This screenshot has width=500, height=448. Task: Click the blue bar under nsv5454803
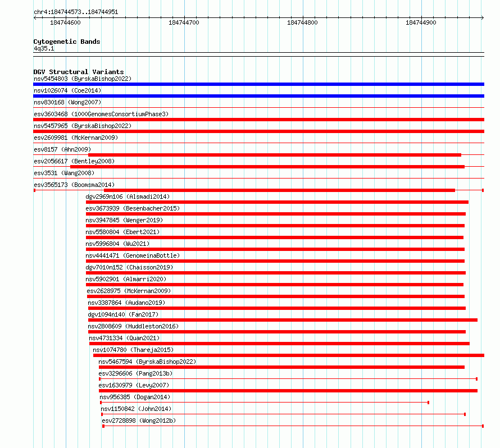(x=258, y=84)
